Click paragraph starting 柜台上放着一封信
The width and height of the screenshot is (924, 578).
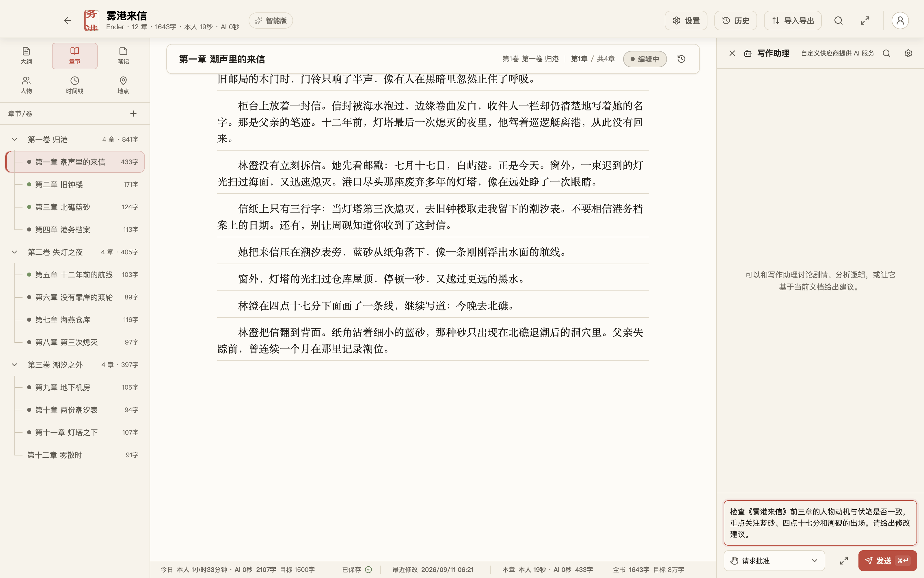point(433,122)
